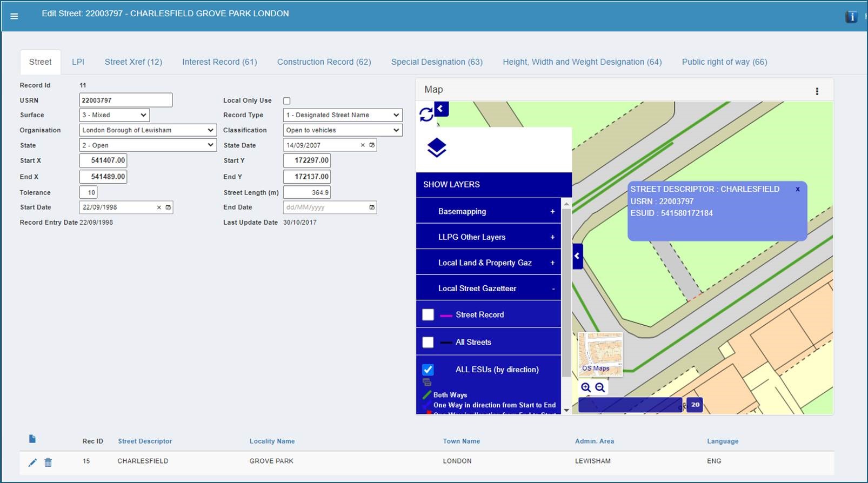Open the Organisation dropdown
The width and height of the screenshot is (868, 483).
click(148, 130)
